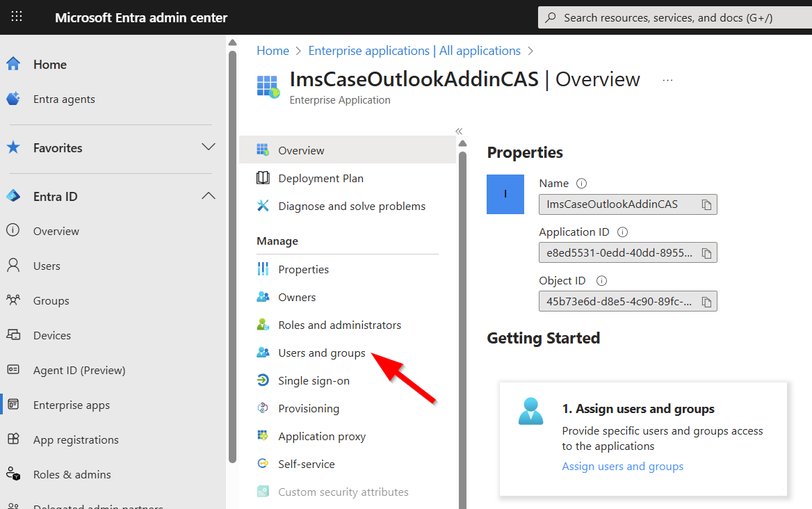The image size is (812, 509).
Task: Click the Users person icon in sidebar
Action: pyautogui.click(x=13, y=266)
